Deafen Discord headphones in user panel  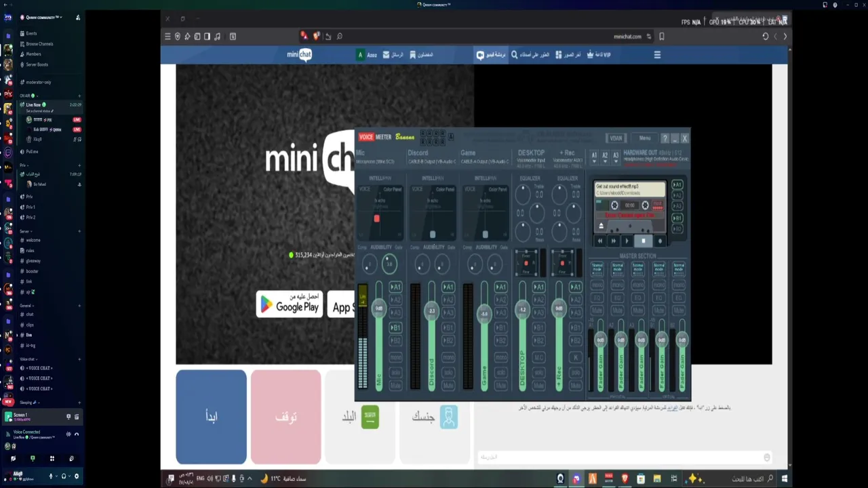tap(64, 476)
